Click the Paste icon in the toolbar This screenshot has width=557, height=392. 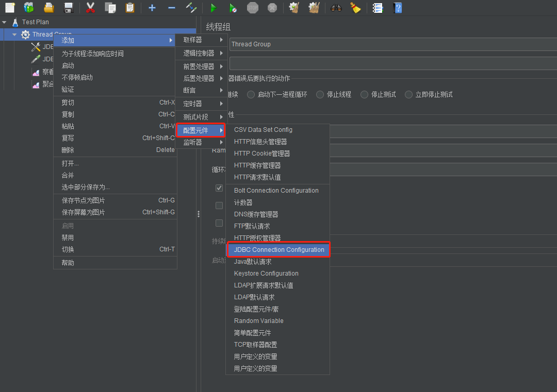coord(129,8)
